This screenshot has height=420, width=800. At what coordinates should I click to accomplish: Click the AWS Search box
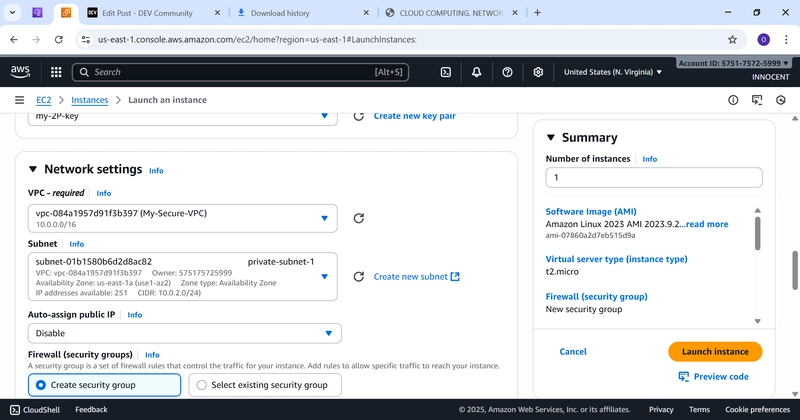point(240,72)
